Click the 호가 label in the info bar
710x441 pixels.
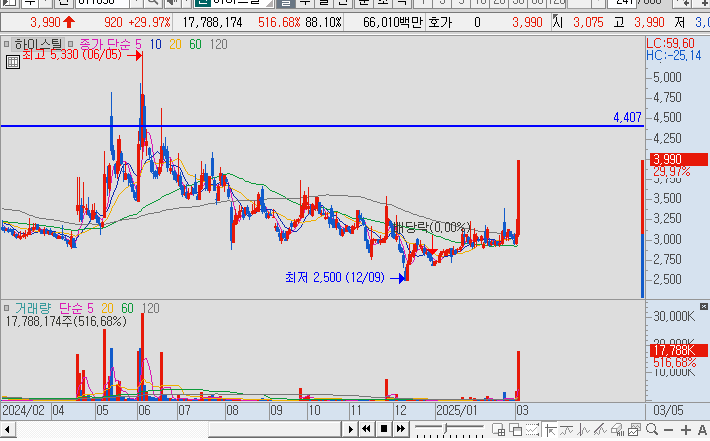point(440,22)
